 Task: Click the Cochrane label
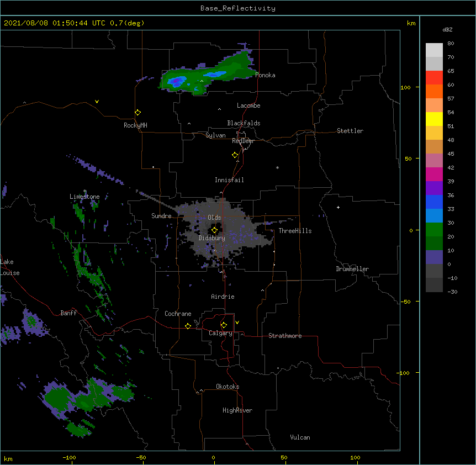[x=178, y=314]
